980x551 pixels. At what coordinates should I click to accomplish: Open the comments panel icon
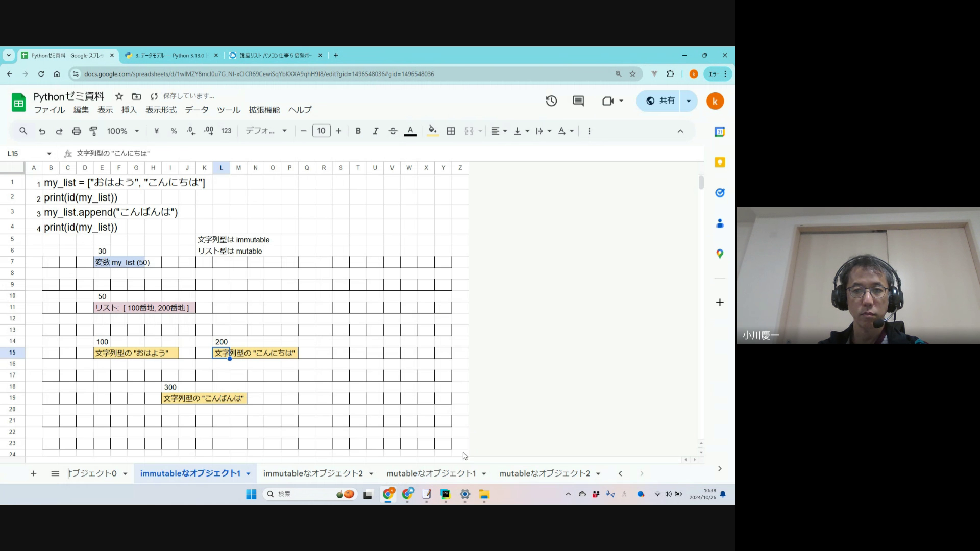tap(578, 101)
